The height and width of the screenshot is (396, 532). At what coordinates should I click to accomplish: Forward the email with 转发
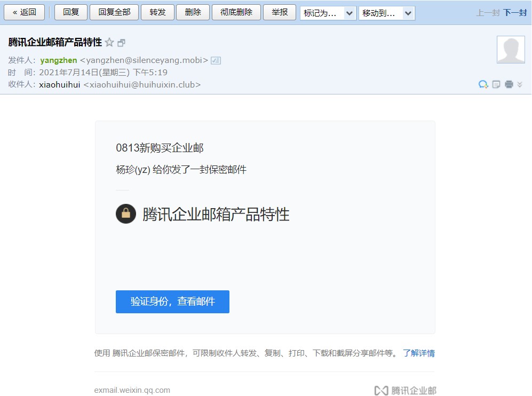[x=158, y=13]
